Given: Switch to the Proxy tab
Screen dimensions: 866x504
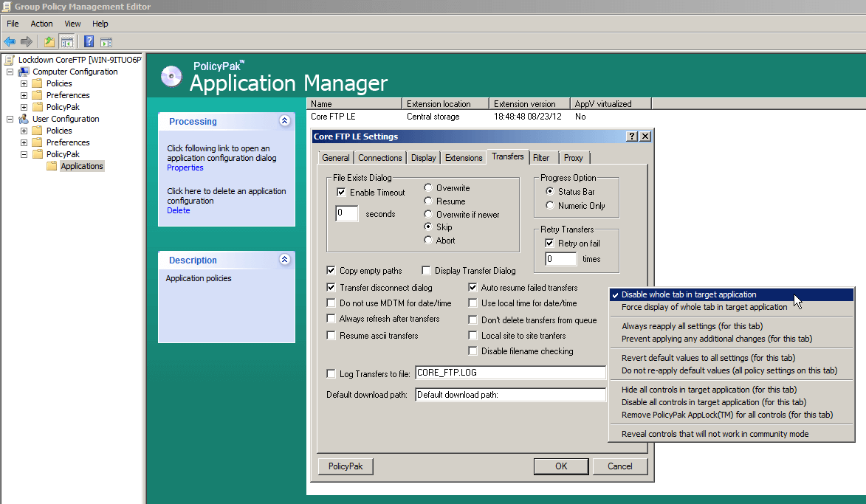Looking at the screenshot, I should [574, 158].
